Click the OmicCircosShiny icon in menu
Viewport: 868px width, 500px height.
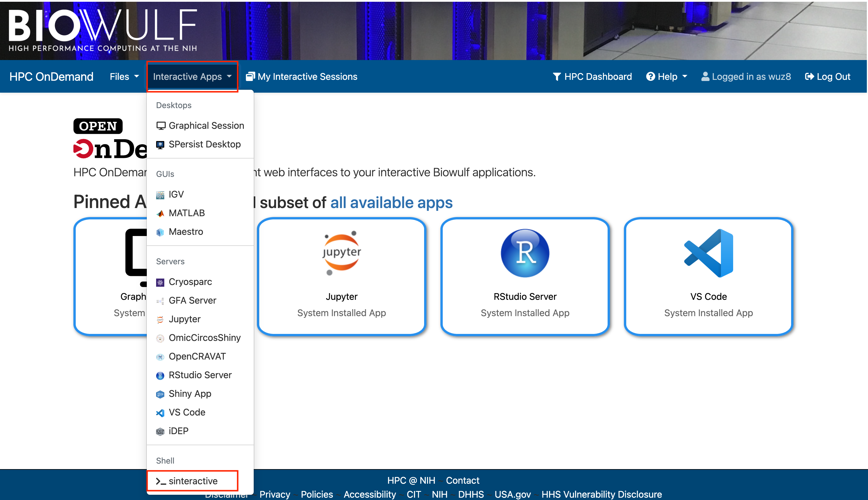pyautogui.click(x=160, y=338)
